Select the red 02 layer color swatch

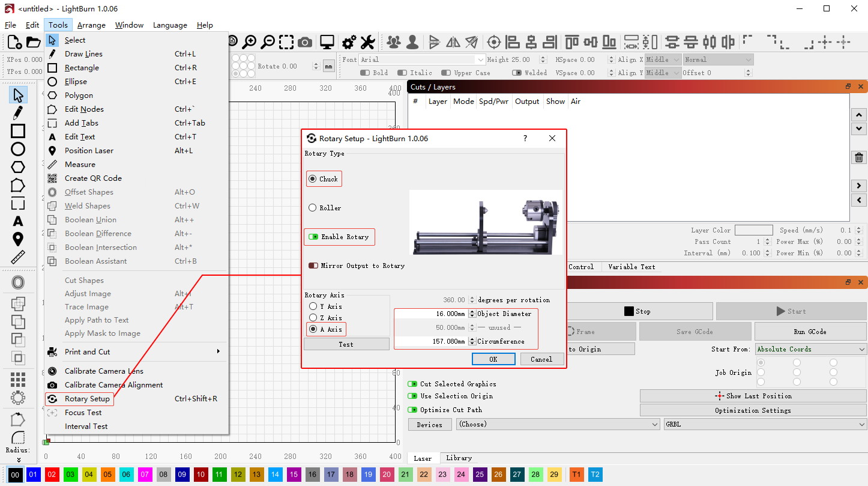(x=52, y=475)
